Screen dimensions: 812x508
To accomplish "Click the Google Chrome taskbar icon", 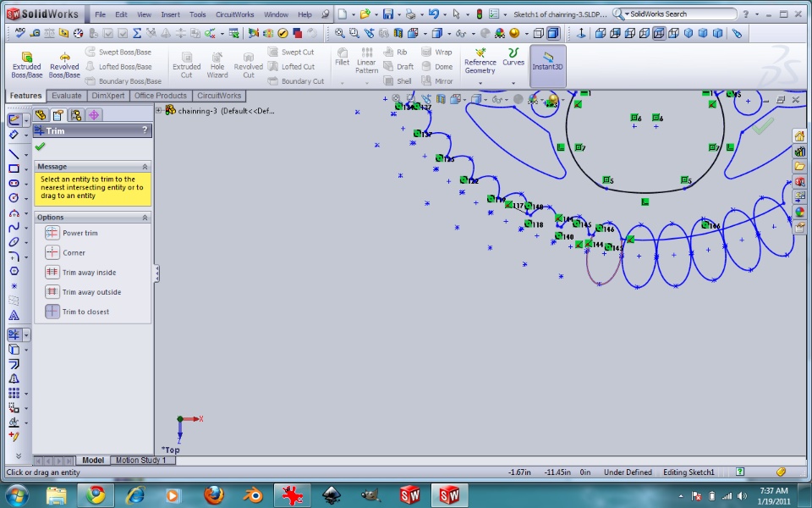I will [96, 495].
